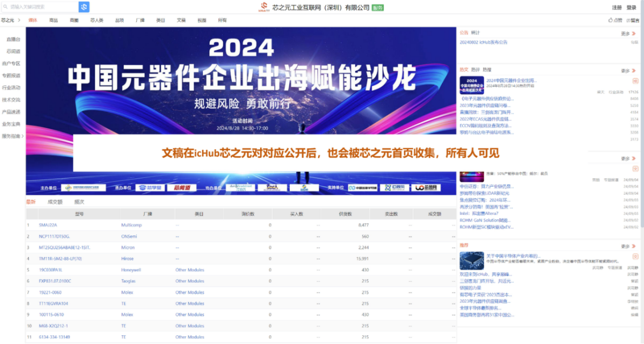Click the 供货数 column header
644x344 pixels.
tap(346, 214)
